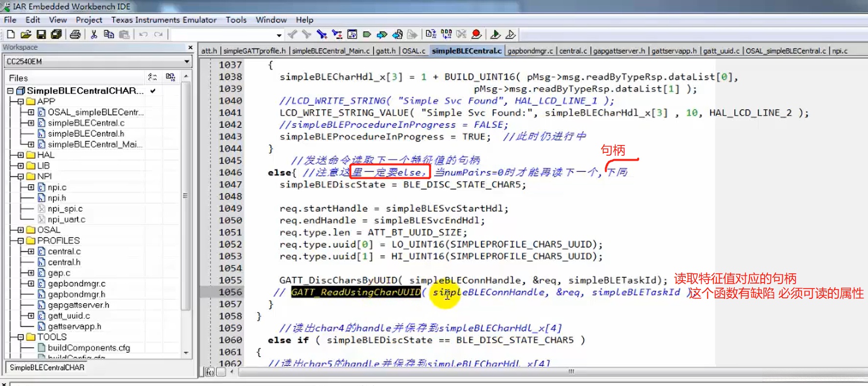
Task: Redo the edit from the toolbar
Action: 158,34
